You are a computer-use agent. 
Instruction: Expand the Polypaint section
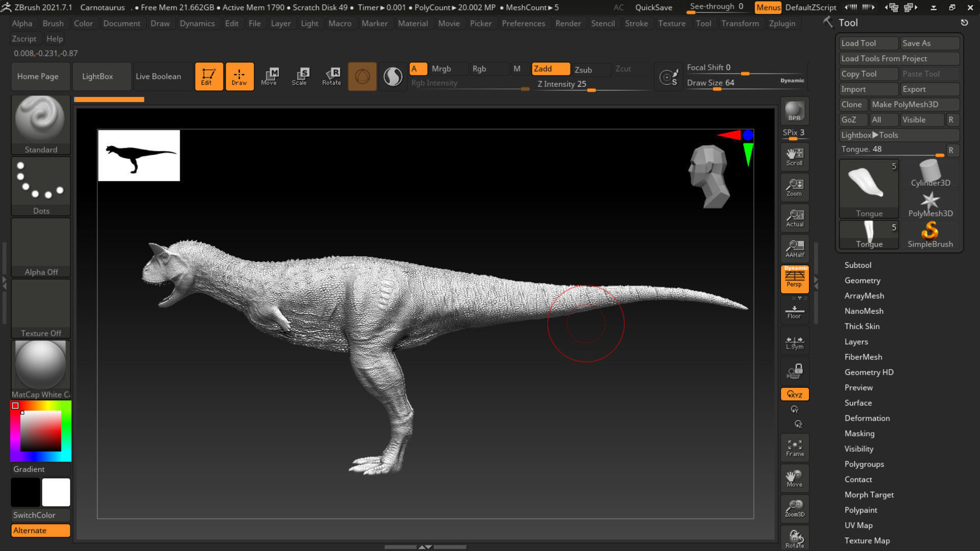point(861,510)
